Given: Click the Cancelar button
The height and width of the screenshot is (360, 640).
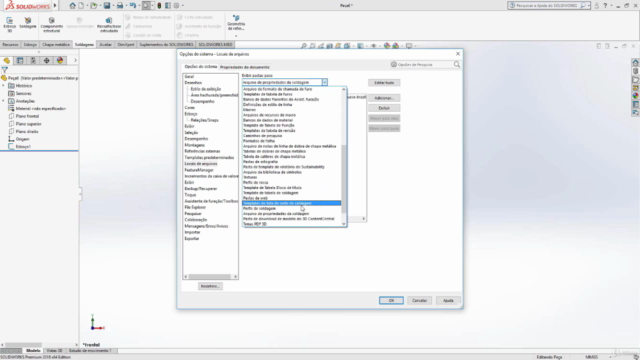Looking at the screenshot, I should (x=419, y=300).
